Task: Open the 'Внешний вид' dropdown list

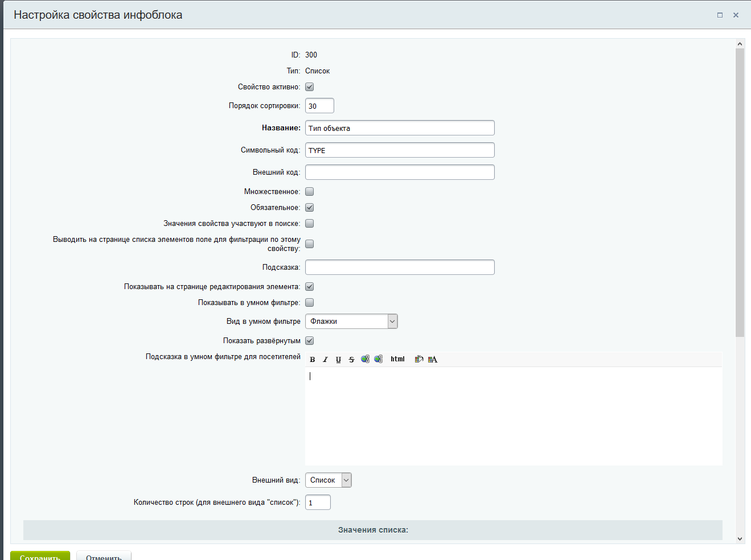Action: (x=329, y=480)
